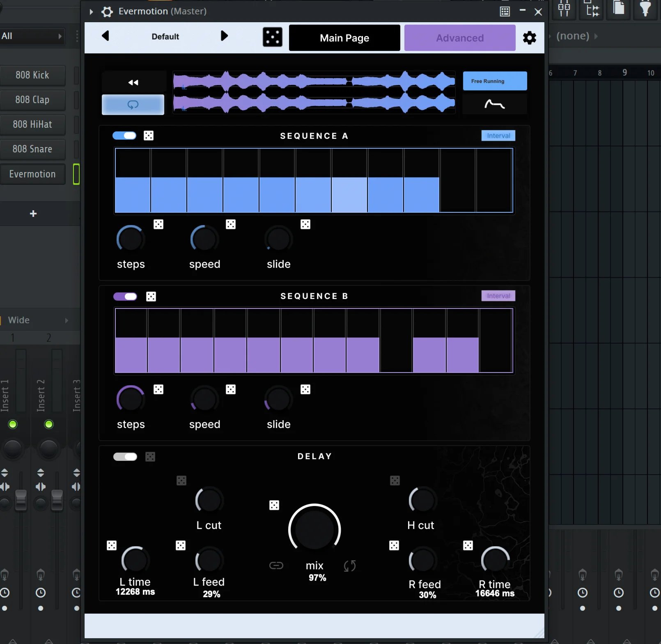Viewport: 661px width, 644px height.
Task: Click the H cut knob
Action: click(x=422, y=500)
